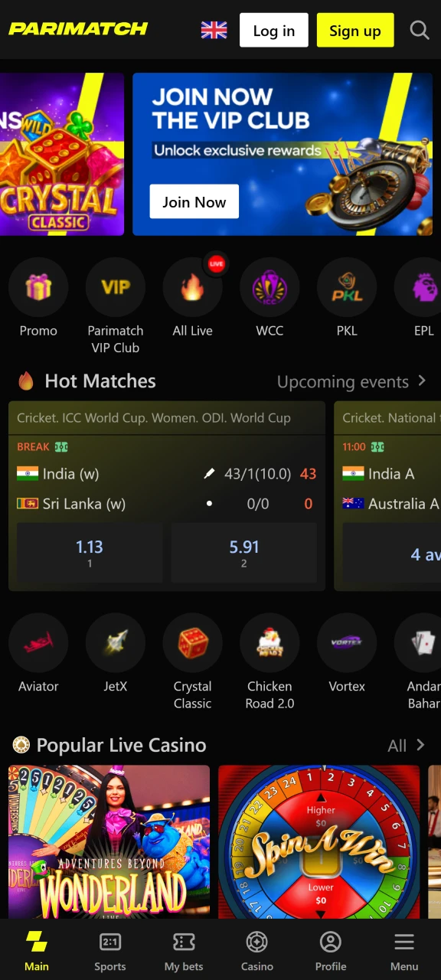Viewport: 441px width, 980px height.
Task: Switch to the My bets tab
Action: click(184, 951)
